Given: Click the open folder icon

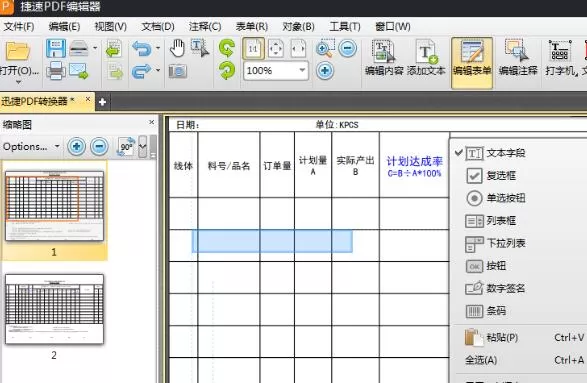Looking at the screenshot, I should coord(18,51).
